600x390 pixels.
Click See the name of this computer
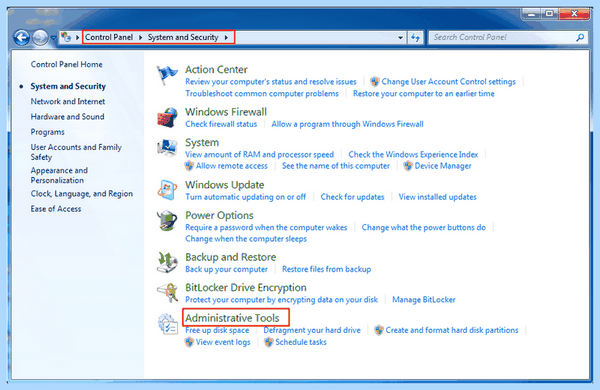click(336, 166)
